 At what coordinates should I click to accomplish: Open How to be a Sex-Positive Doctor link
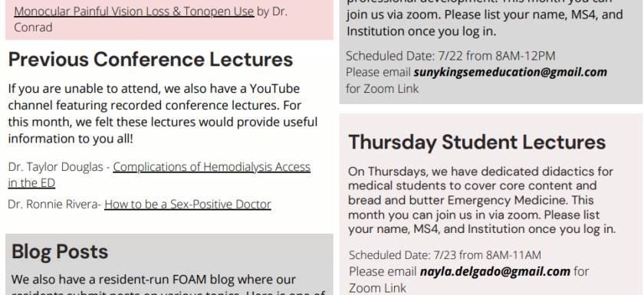click(x=188, y=205)
